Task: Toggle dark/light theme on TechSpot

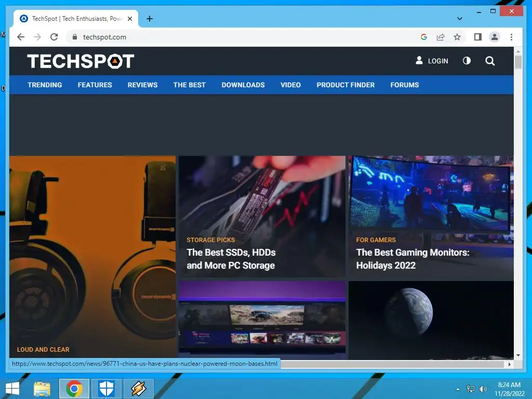Action: (467, 61)
